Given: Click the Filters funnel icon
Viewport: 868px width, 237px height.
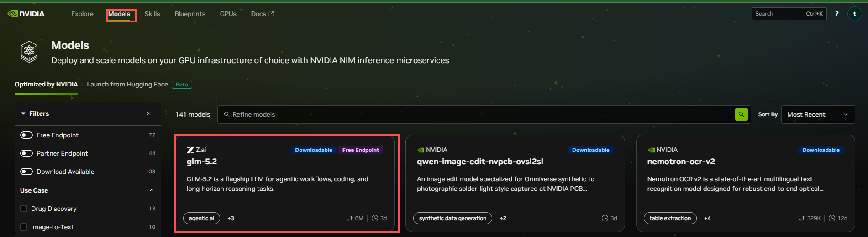Looking at the screenshot, I should coord(23,113).
